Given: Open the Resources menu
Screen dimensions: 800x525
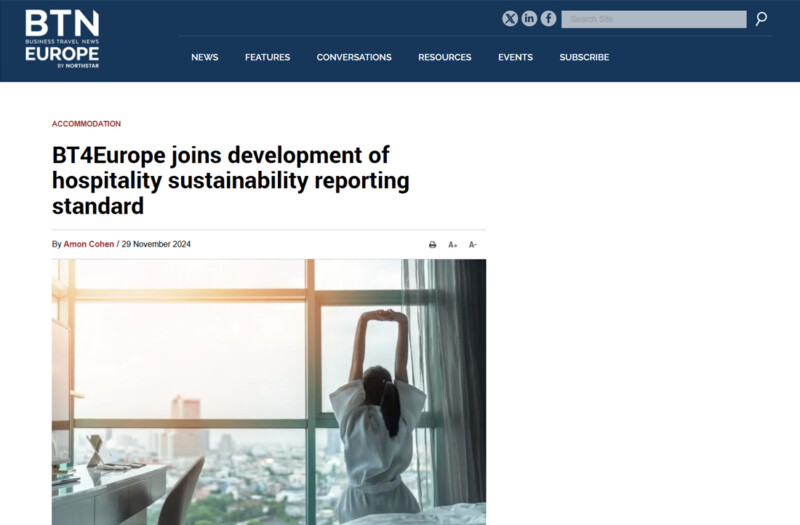Looking at the screenshot, I should (x=445, y=57).
